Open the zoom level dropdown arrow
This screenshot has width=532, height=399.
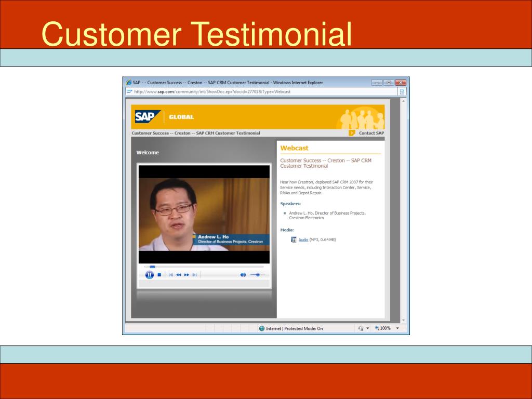point(397,328)
